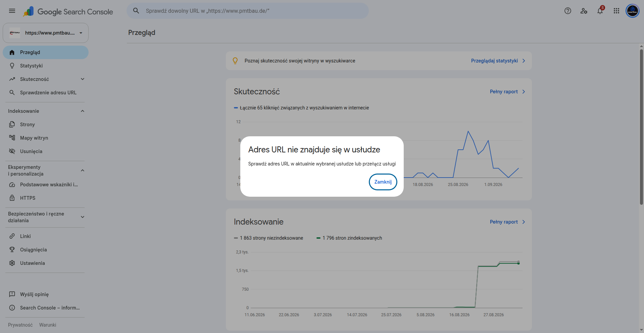This screenshot has height=333, width=644.
Task: Close the dialog with Zamknij button
Action: [x=383, y=182]
